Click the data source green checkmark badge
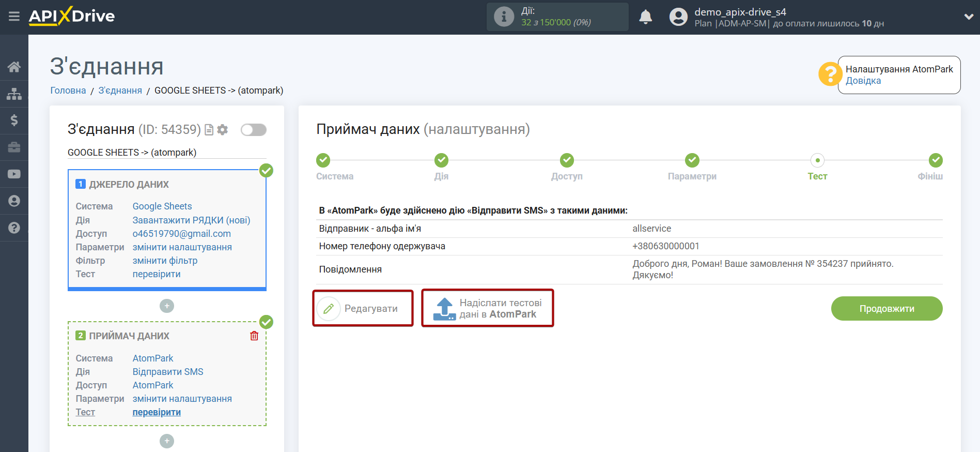 point(266,171)
